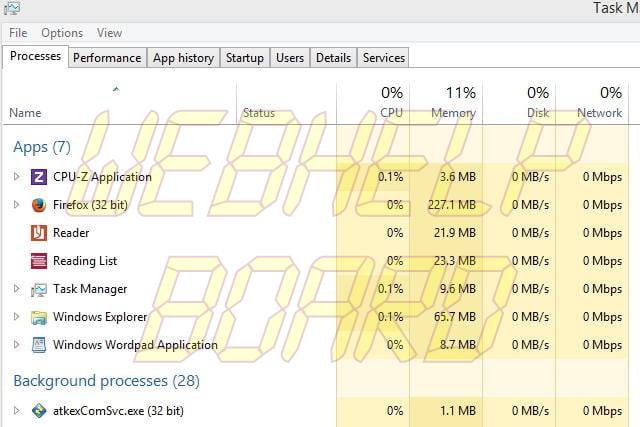Screen dimensions: 640x427
Task: Click the Windows Explorer folder icon
Action: click(39, 317)
